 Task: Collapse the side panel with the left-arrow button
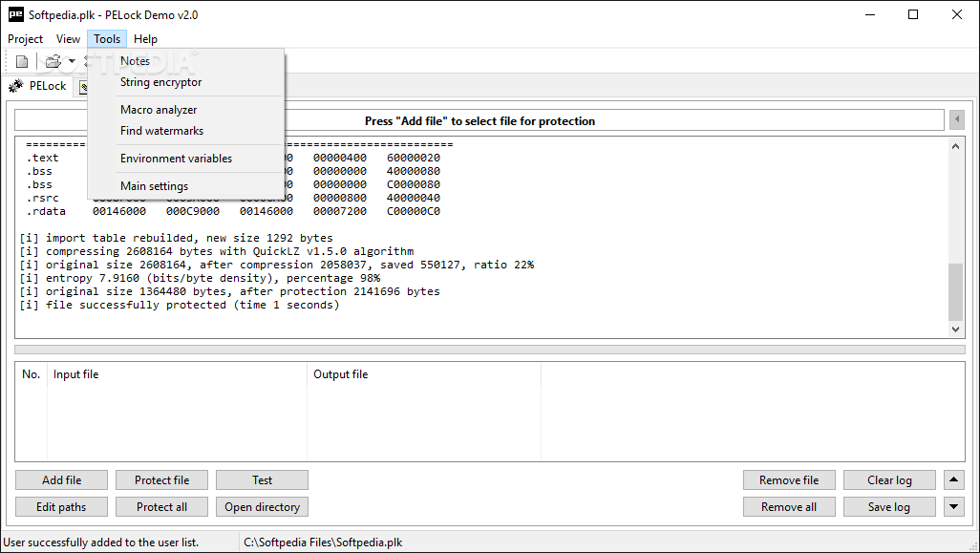pyautogui.click(x=956, y=119)
